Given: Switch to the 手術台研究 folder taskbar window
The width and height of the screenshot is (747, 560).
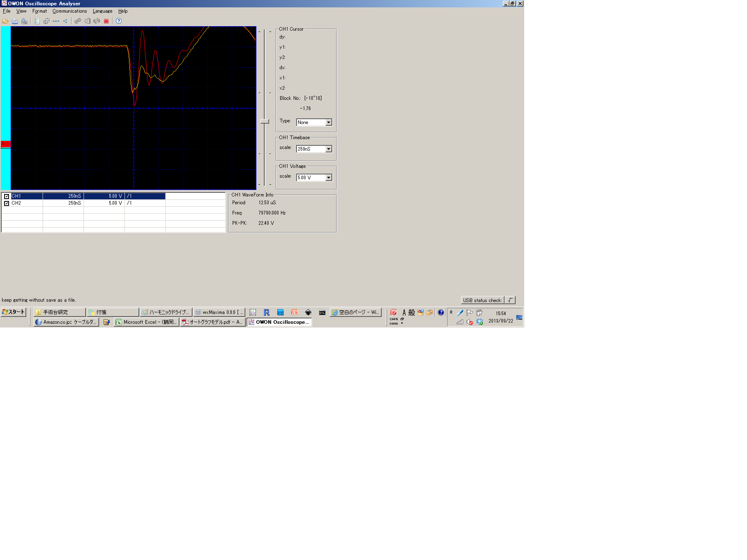Looking at the screenshot, I should click(60, 312).
